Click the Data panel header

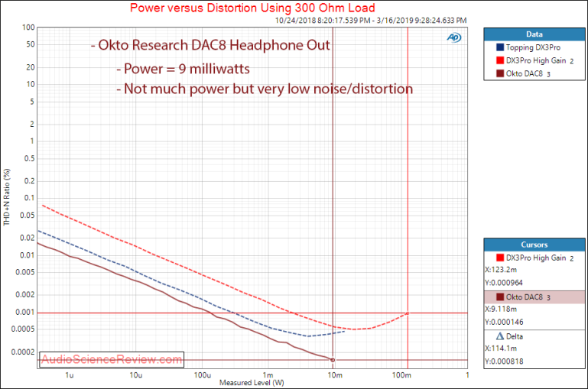tap(534, 34)
